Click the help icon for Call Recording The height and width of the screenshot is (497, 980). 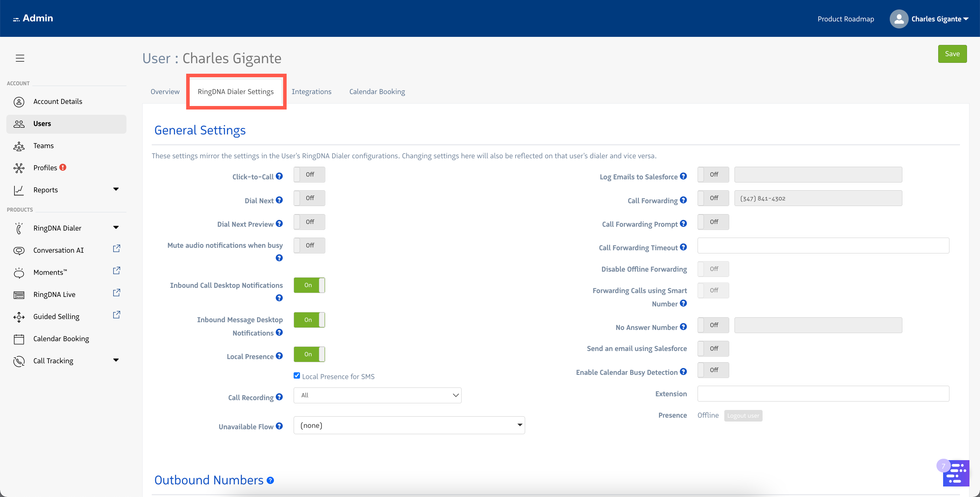coord(279,397)
